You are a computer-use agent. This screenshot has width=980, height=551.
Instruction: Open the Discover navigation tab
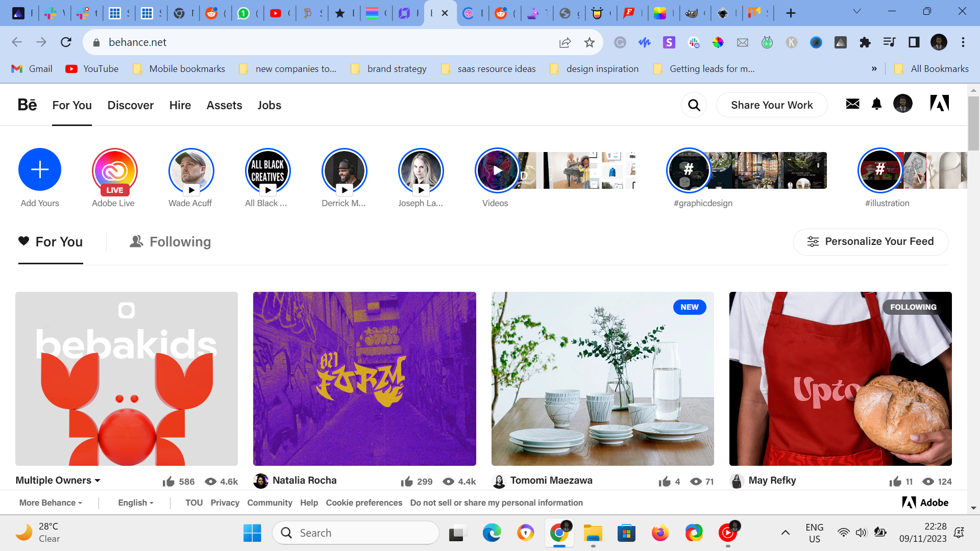coord(130,105)
